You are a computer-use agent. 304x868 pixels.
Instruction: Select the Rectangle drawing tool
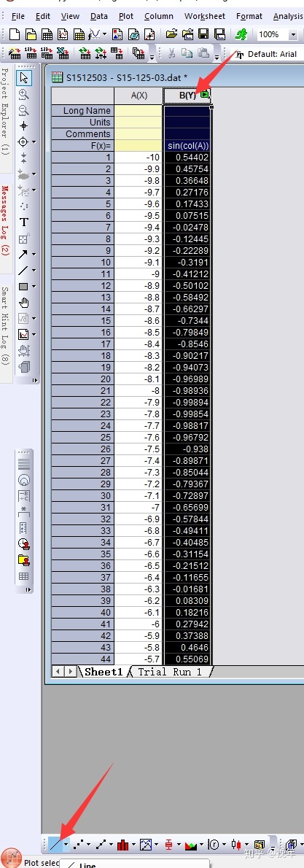tap(23, 287)
